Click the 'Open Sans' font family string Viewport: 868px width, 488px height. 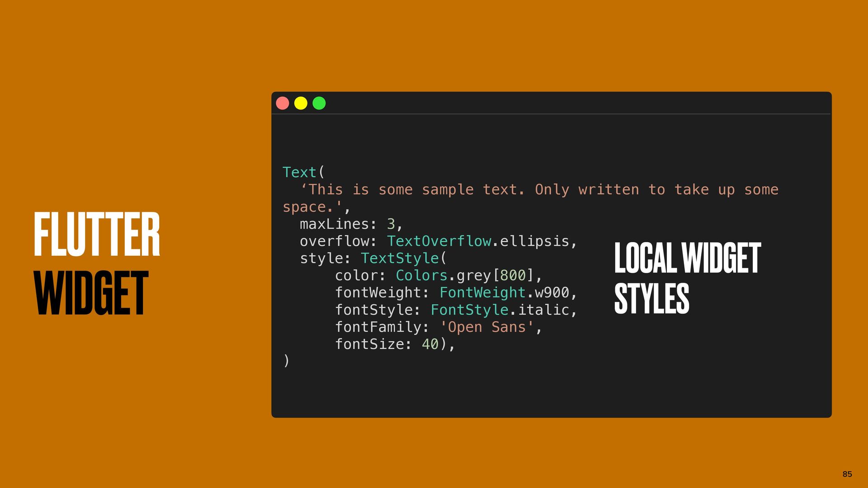click(487, 327)
